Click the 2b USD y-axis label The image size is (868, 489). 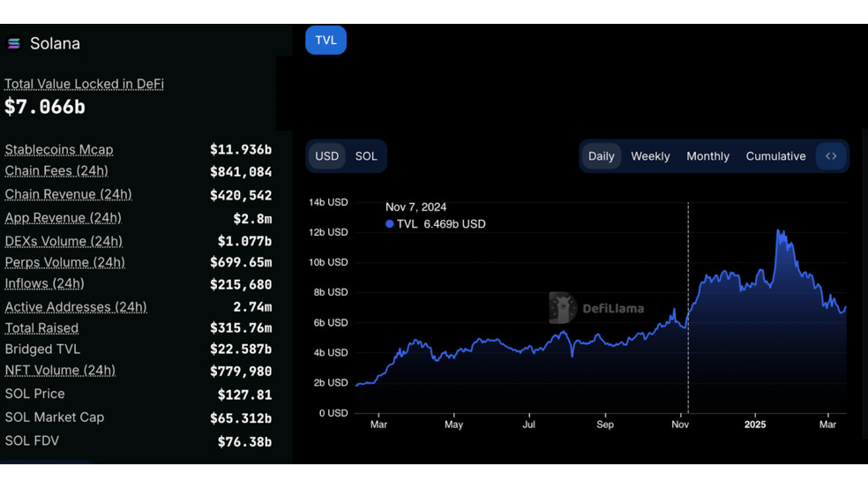tap(331, 383)
